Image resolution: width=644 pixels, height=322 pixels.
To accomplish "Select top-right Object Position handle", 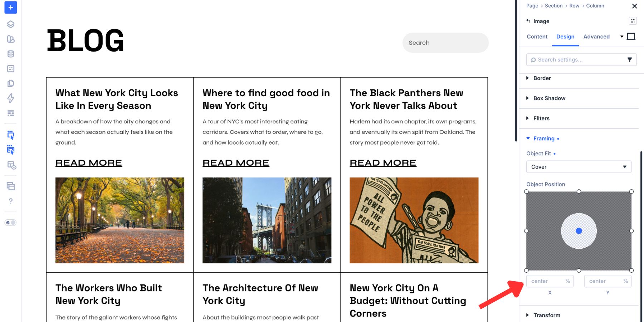I will point(631,191).
